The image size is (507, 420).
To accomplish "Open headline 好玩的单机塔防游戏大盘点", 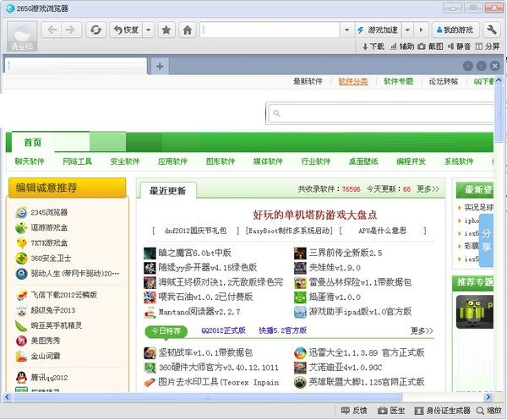I will coord(315,215).
